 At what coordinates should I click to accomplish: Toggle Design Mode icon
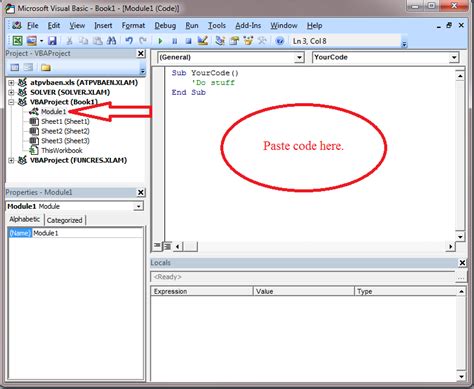click(x=202, y=41)
